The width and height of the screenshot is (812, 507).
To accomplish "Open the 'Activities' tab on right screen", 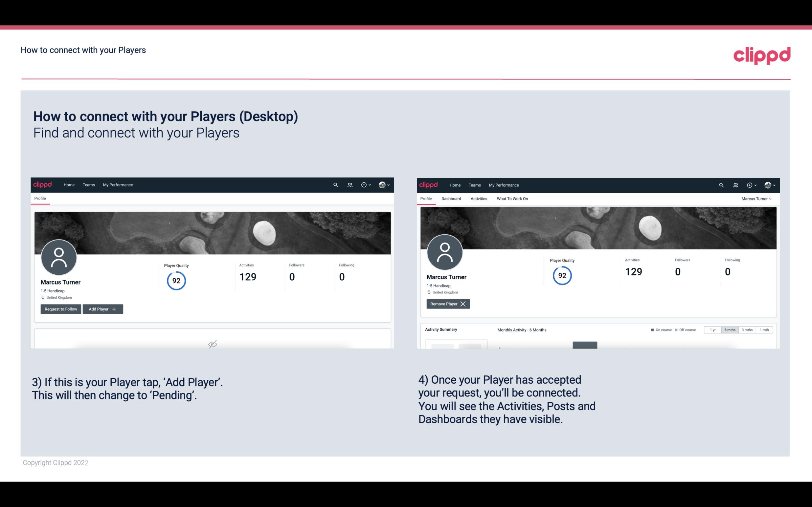I will [x=479, y=199].
